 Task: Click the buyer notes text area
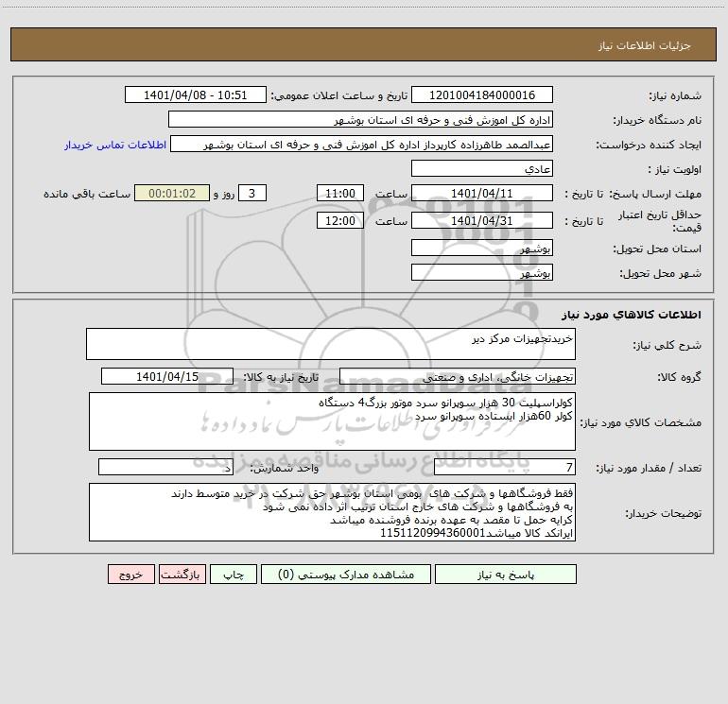332,512
